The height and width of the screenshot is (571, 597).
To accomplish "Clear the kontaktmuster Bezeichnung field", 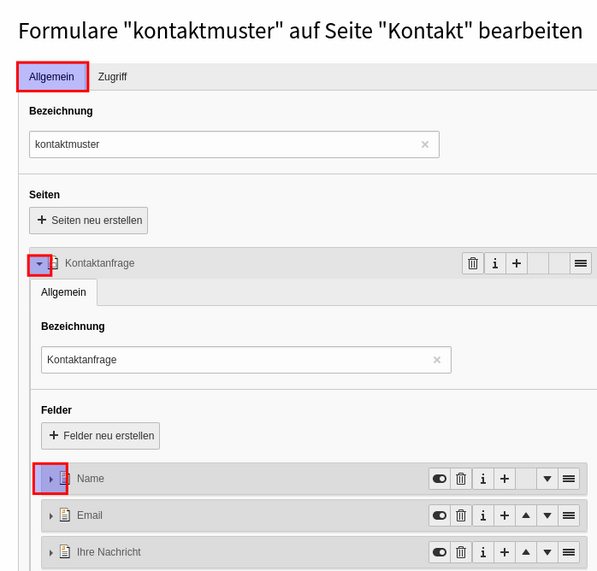I will (425, 145).
